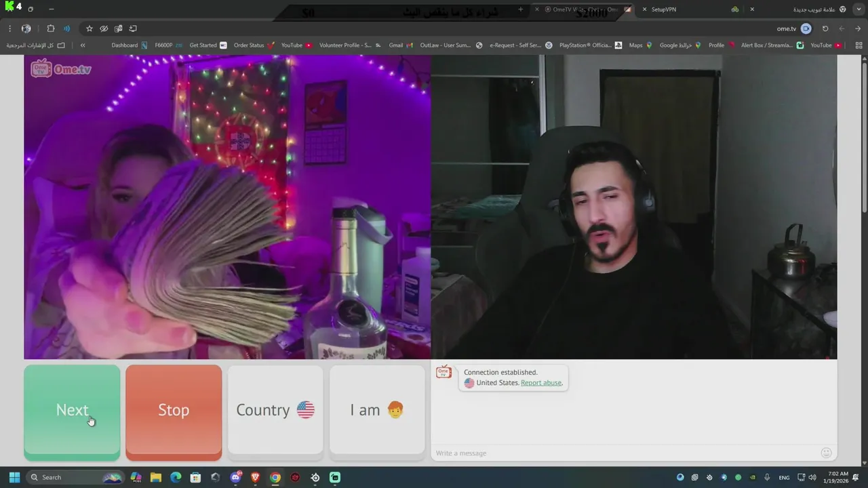Open the 'I am' gender selector
Image resolution: width=868 pixels, height=488 pixels.
[377, 410]
